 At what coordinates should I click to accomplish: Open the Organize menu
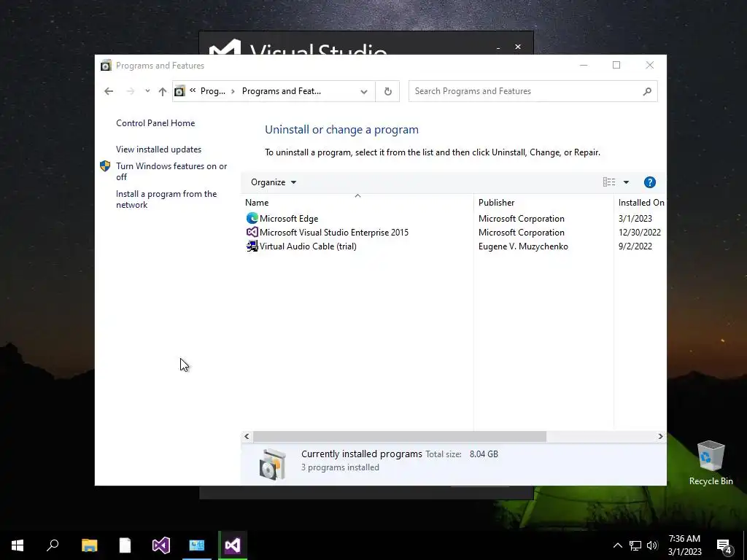coord(274,182)
